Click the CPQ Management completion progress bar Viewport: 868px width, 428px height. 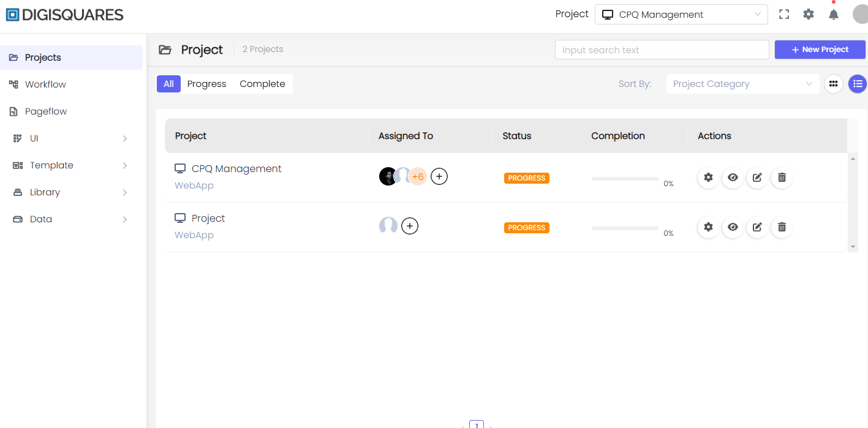pyautogui.click(x=625, y=179)
